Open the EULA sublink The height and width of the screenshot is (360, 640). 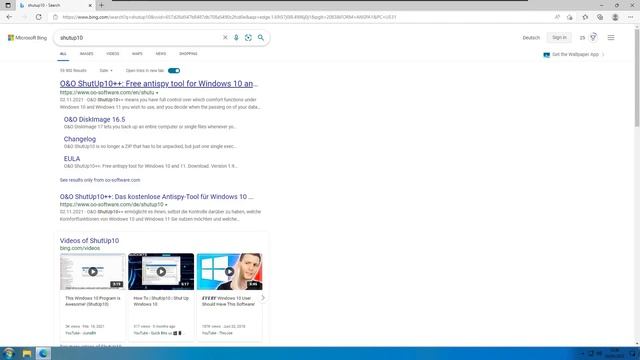pyautogui.click(x=72, y=159)
